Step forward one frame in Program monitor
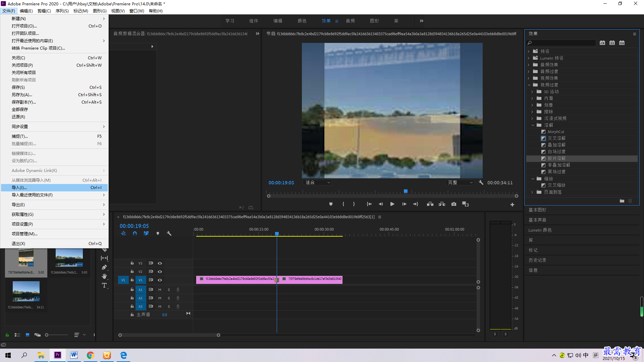 404,204
